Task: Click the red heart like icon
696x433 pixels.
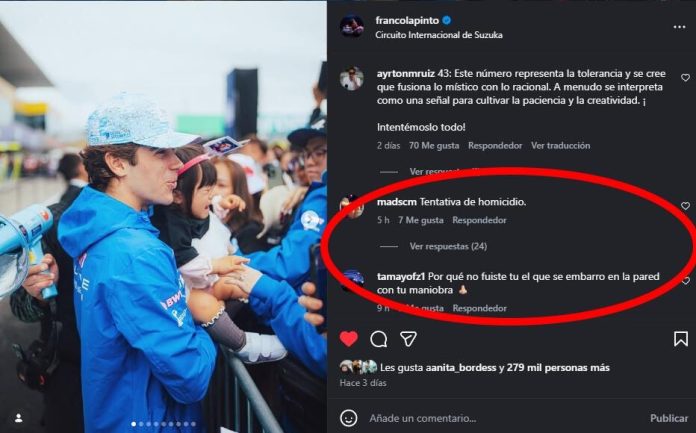Action: click(348, 339)
